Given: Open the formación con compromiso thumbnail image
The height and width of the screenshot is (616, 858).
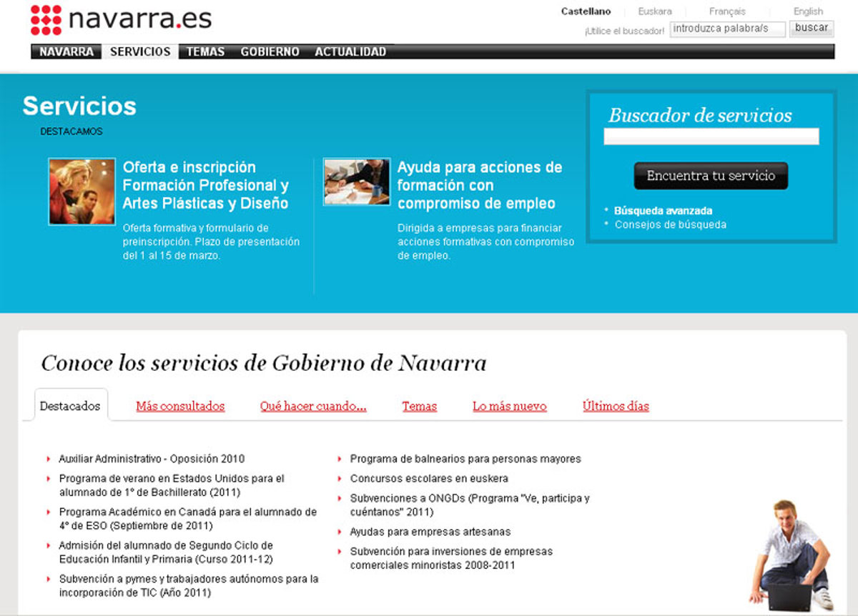Looking at the screenshot, I should point(357,182).
